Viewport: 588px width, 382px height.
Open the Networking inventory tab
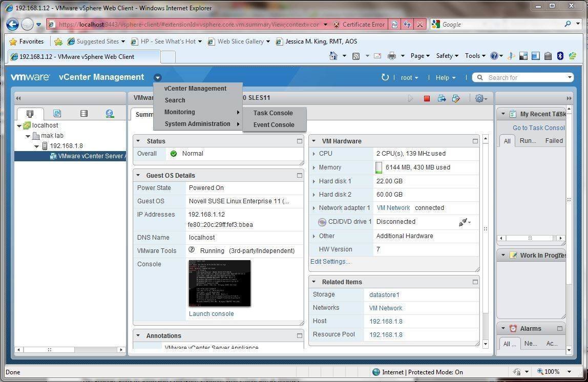pyautogui.click(x=110, y=114)
